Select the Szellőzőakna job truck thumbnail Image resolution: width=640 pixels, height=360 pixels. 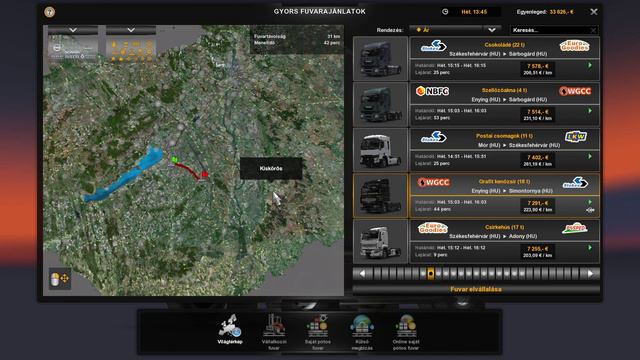point(380,104)
